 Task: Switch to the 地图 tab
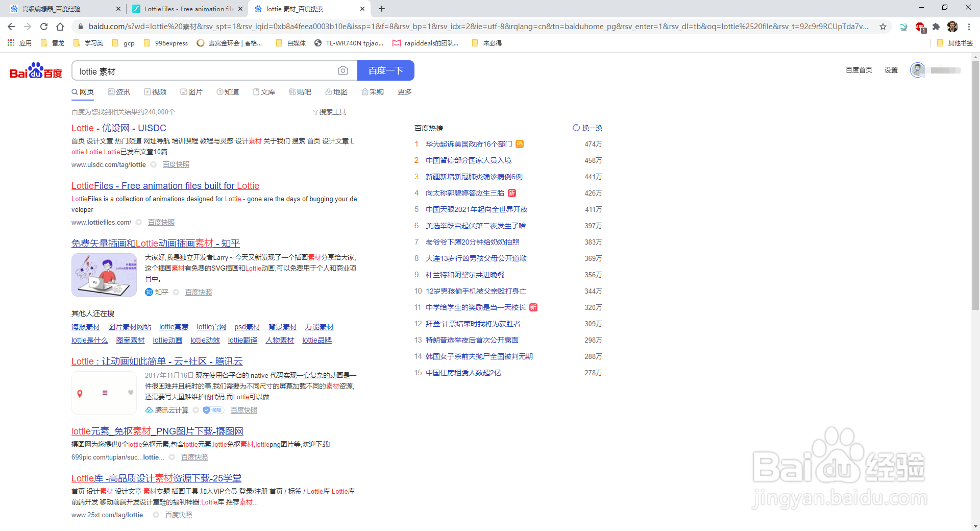(336, 92)
